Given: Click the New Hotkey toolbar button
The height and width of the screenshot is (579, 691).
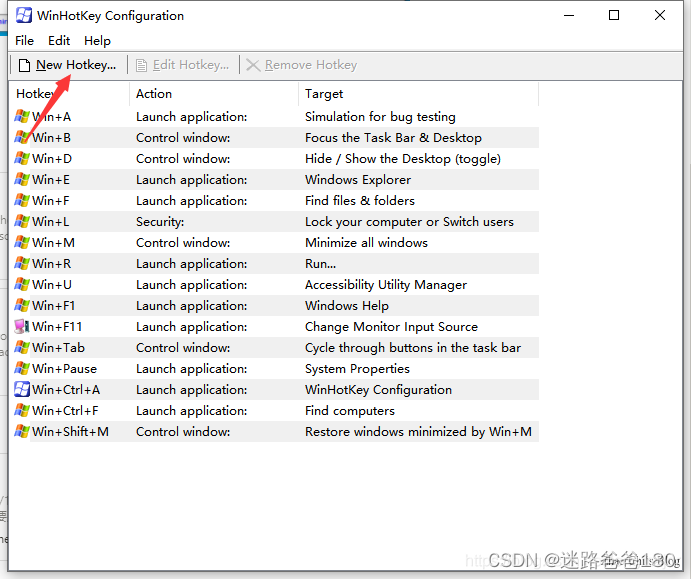Looking at the screenshot, I should point(67,65).
